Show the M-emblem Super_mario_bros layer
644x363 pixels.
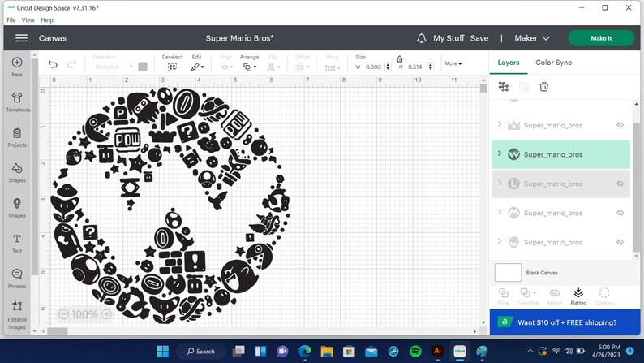coord(620,213)
